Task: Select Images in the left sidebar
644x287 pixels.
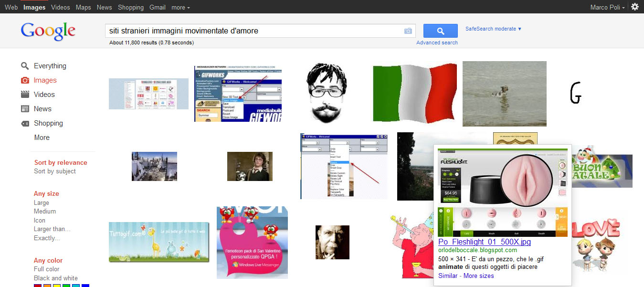Action: pyautogui.click(x=45, y=80)
